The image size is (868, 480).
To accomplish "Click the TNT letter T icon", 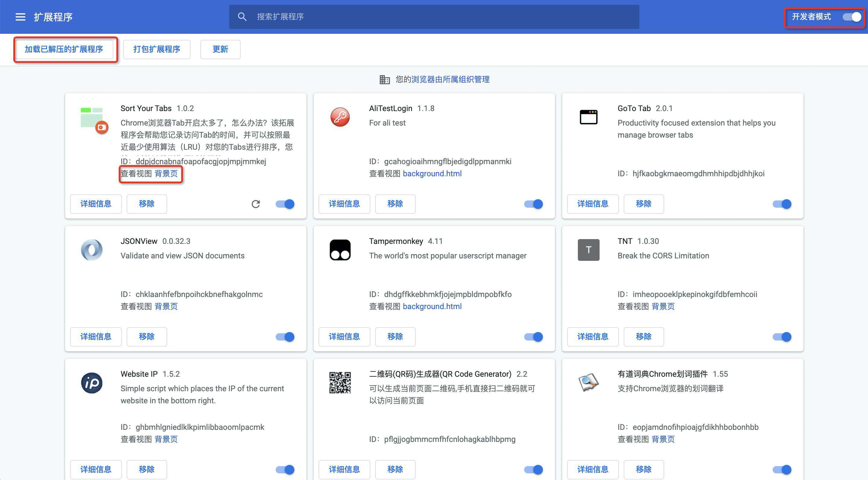I will point(588,250).
